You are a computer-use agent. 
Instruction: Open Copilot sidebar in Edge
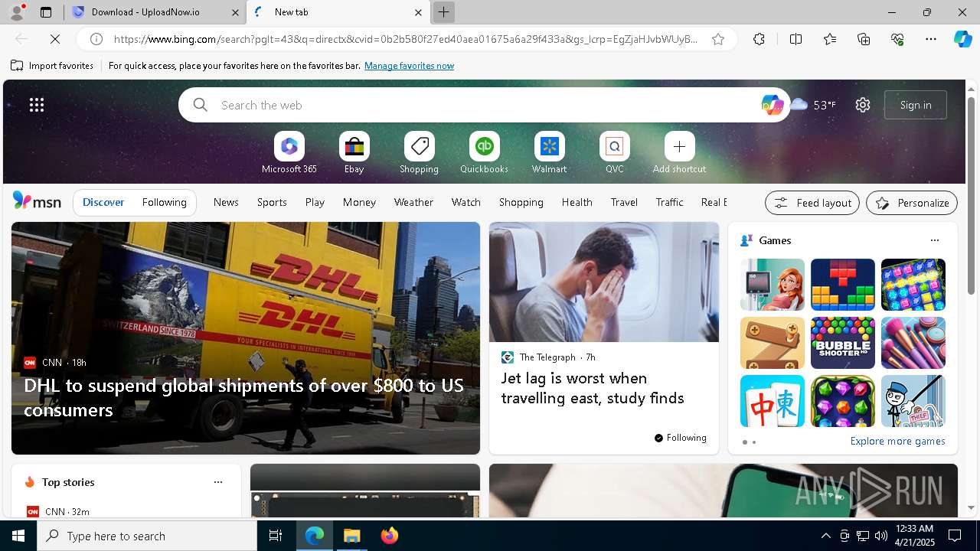pos(962,39)
